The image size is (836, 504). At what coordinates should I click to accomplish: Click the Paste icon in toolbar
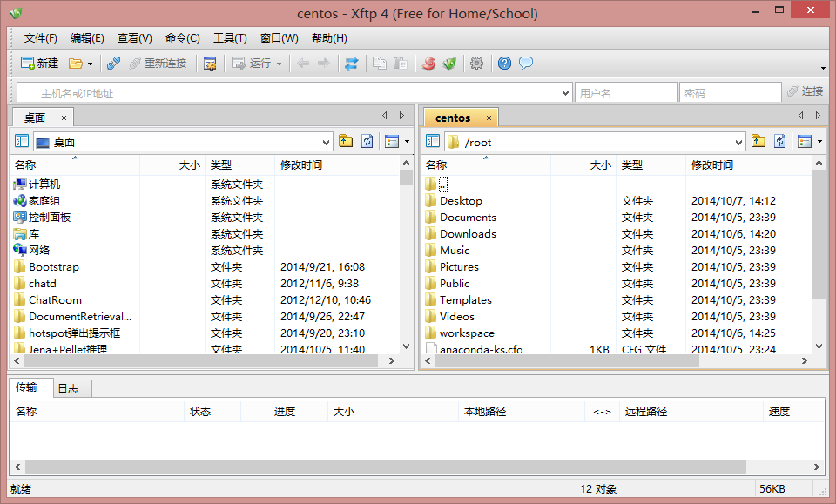coord(401,64)
